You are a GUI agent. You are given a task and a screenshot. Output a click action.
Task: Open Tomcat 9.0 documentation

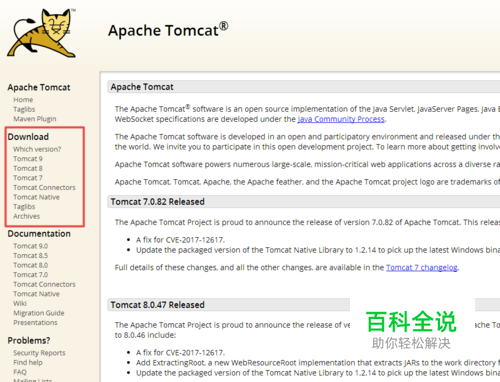31,246
